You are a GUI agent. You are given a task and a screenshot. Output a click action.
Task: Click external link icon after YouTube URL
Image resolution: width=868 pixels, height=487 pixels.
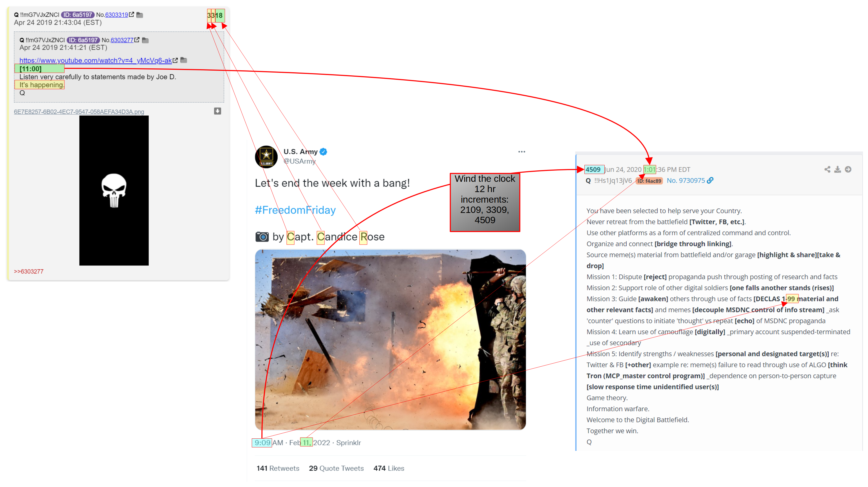click(175, 60)
